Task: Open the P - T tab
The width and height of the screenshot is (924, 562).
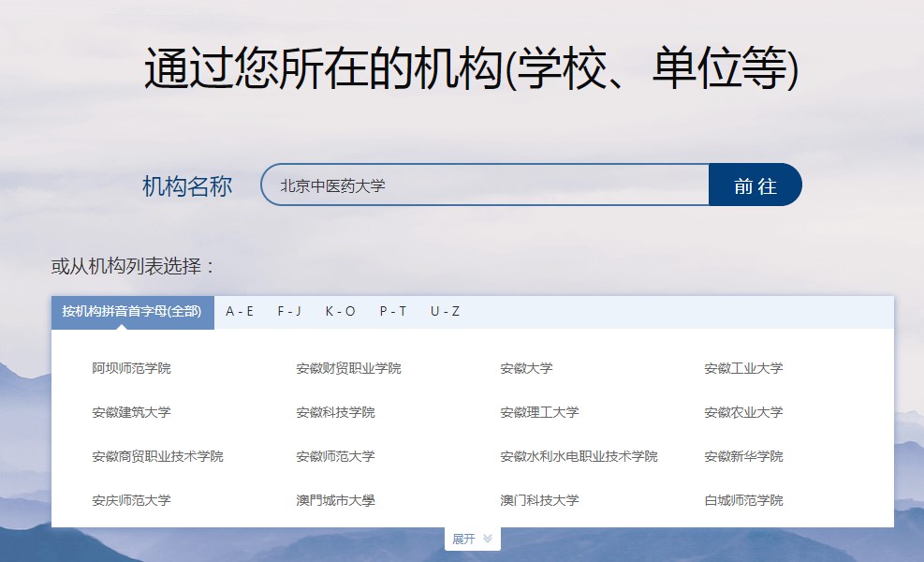Action: click(393, 312)
